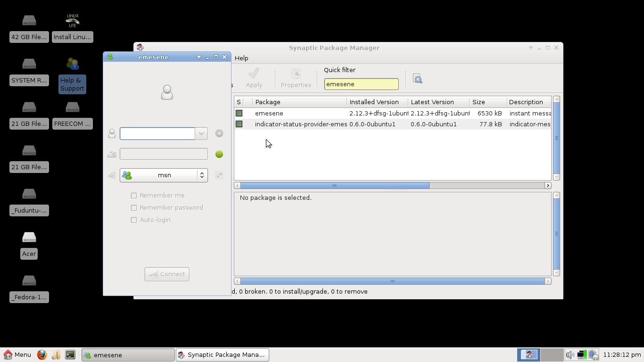Click the account user icon beside username field
The image size is (644, 362).
coord(112,133)
